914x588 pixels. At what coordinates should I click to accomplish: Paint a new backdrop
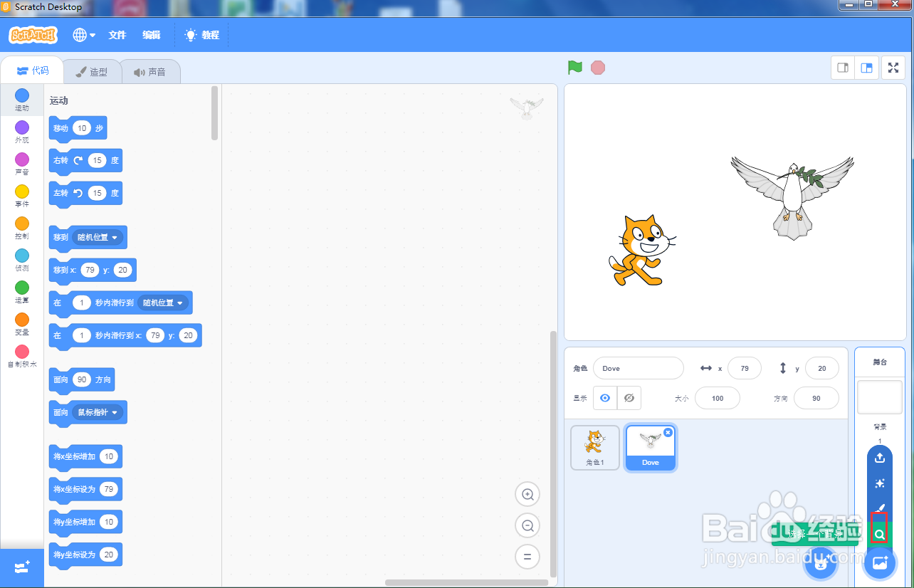pyautogui.click(x=880, y=509)
